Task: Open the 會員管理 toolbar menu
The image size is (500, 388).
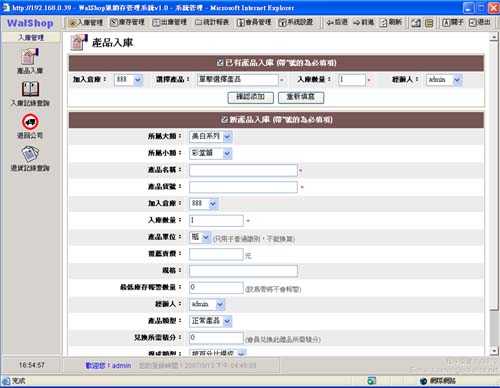Action: click(254, 22)
